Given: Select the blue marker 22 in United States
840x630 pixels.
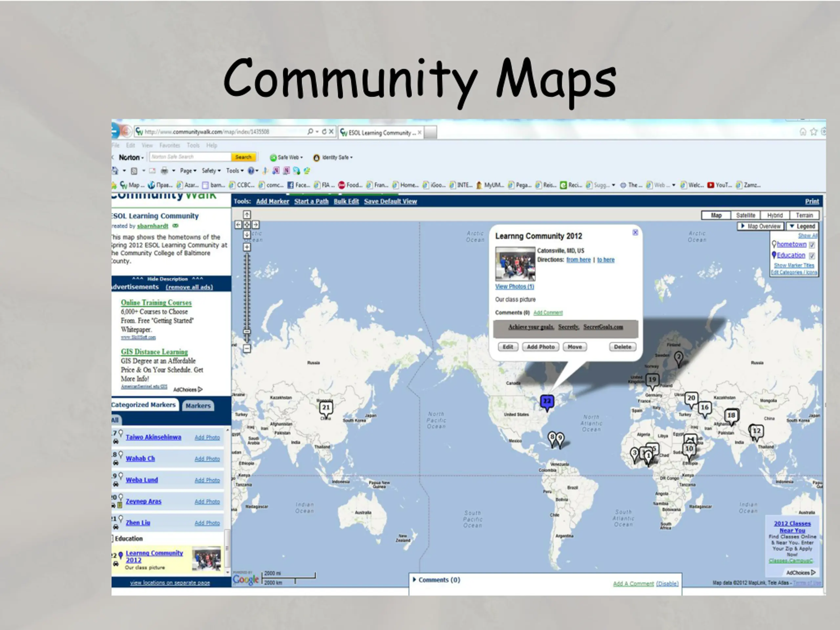Looking at the screenshot, I should click(x=547, y=402).
